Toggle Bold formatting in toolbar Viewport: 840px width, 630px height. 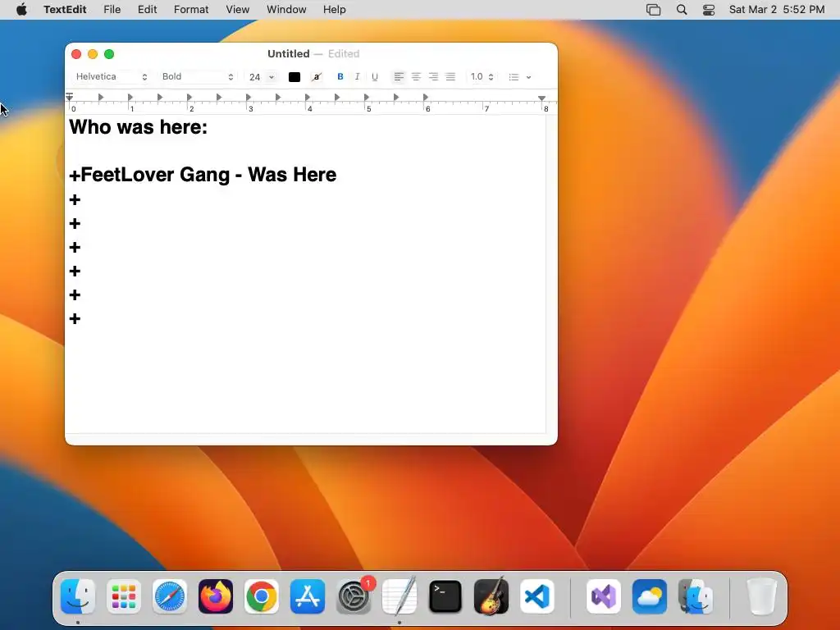pos(340,76)
